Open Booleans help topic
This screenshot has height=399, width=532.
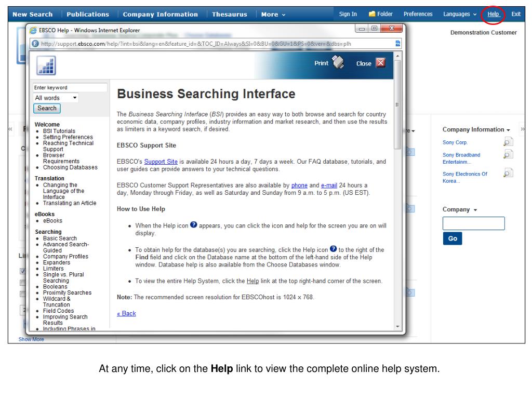click(x=55, y=286)
